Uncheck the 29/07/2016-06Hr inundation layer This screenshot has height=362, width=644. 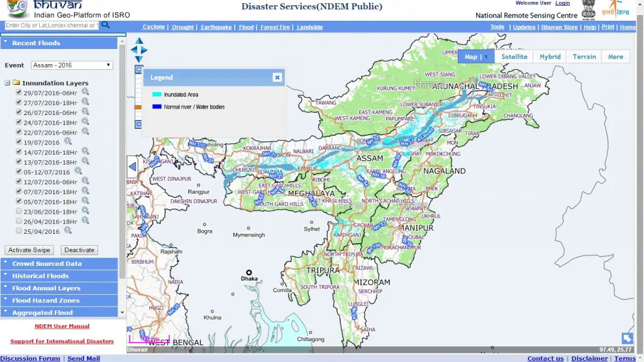coord(18,92)
